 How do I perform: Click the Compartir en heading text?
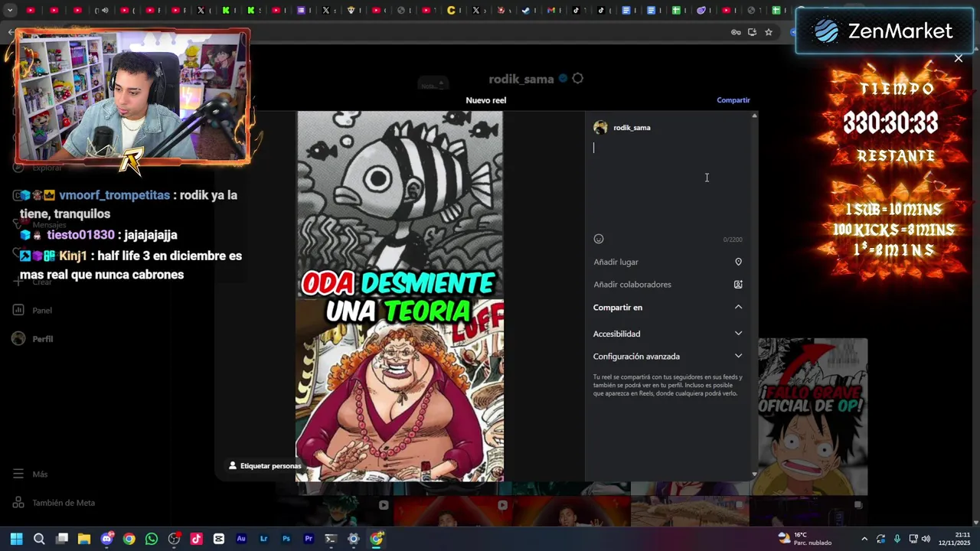tap(617, 308)
